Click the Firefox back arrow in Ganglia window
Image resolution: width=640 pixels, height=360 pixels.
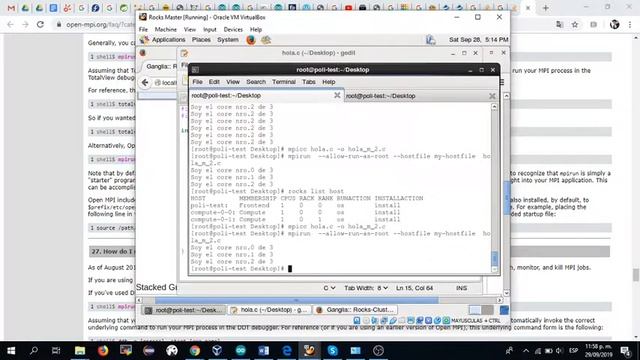tap(145, 83)
